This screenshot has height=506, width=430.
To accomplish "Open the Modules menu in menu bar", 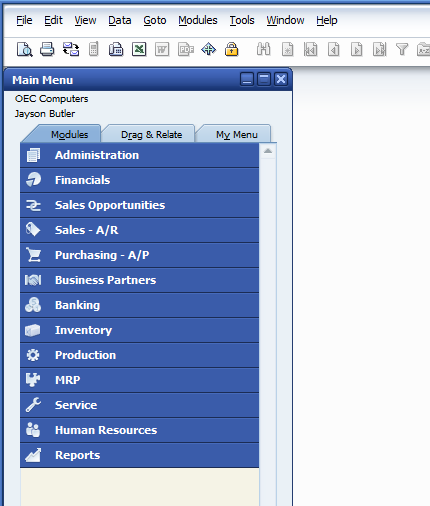I will 198,20.
